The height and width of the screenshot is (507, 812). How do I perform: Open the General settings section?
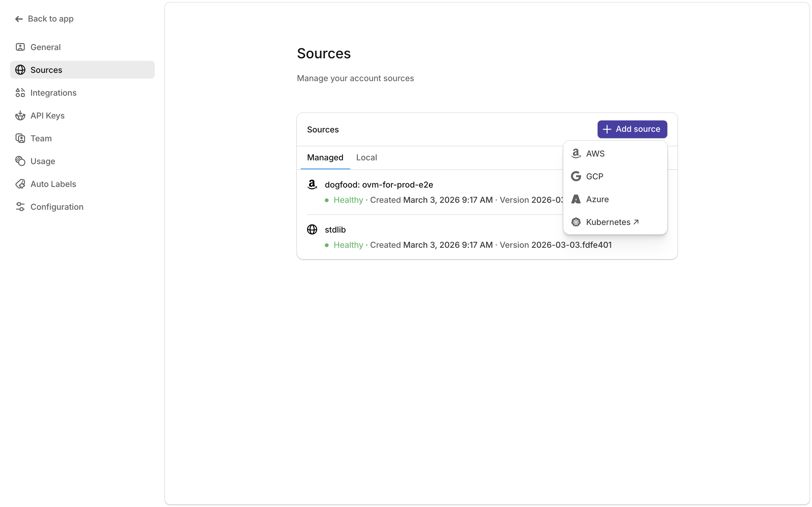(45, 47)
